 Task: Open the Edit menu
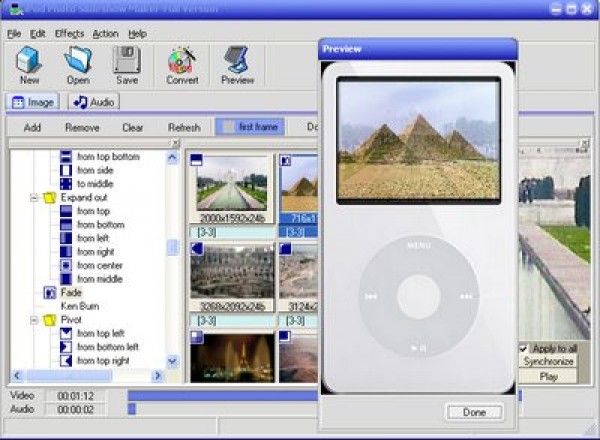coord(38,34)
